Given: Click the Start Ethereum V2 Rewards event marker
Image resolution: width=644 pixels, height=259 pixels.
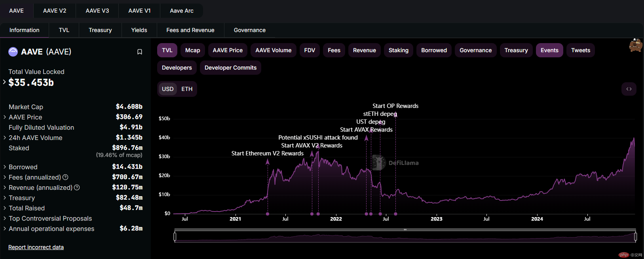Looking at the screenshot, I should coord(268,162).
